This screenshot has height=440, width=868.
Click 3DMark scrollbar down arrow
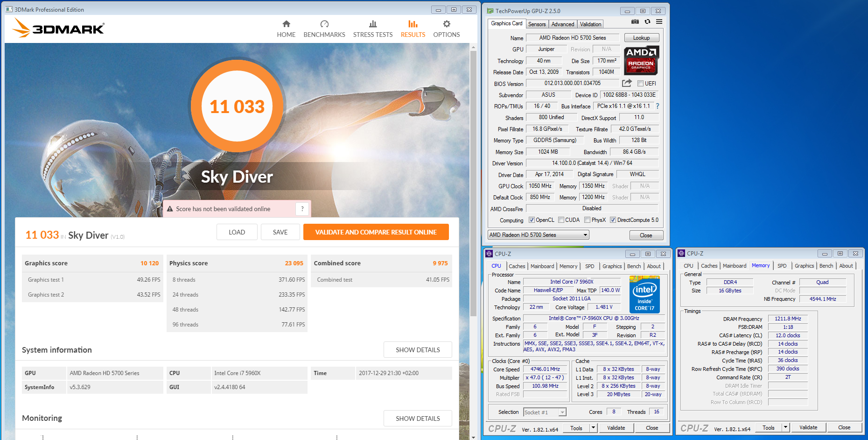point(473,437)
